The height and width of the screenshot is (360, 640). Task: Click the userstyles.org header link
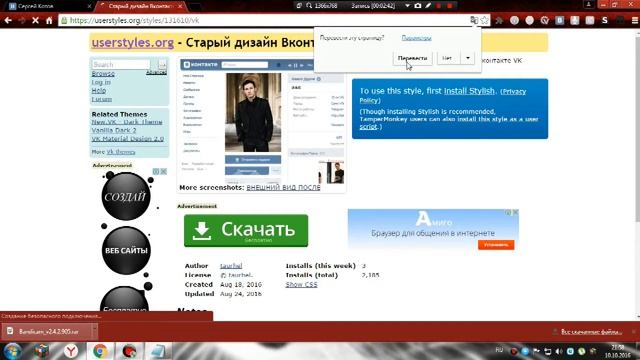(133, 42)
